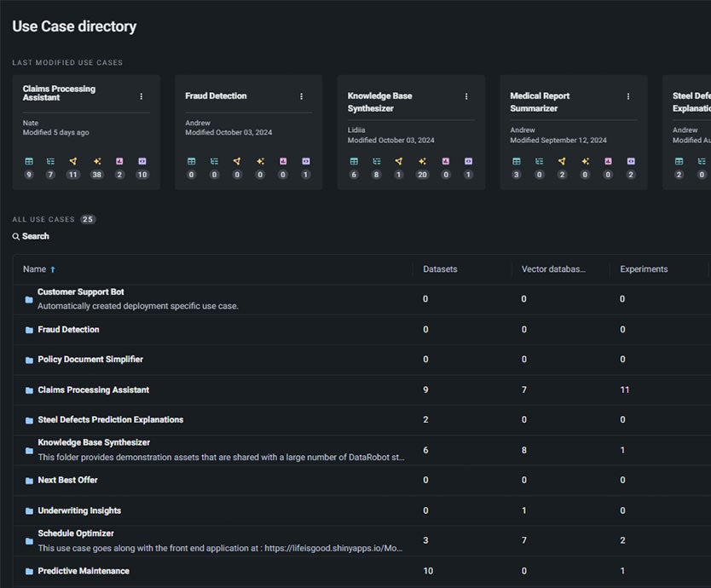Click purple notebooks icon on Fraud Detection card
The image size is (711, 588).
pos(306,161)
